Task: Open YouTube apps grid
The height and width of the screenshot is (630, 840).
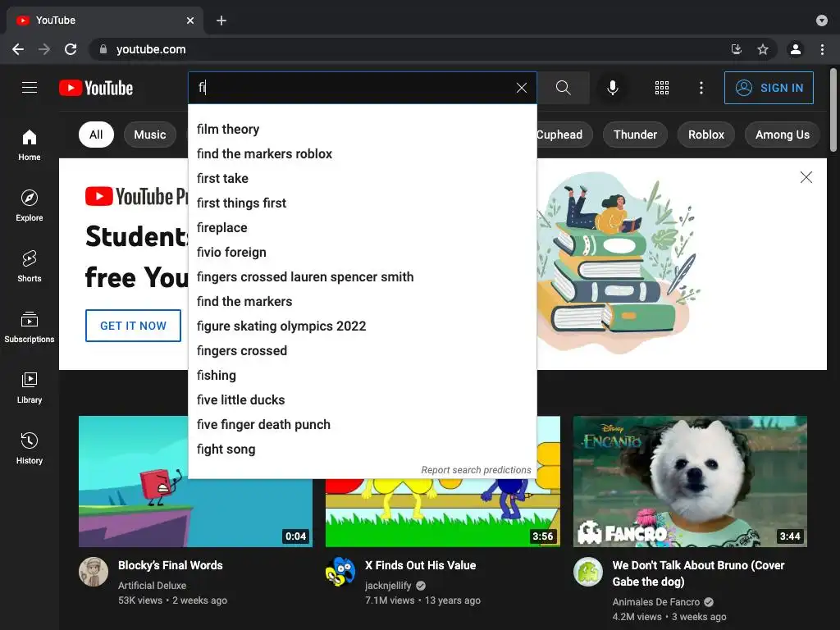Action: coord(662,88)
